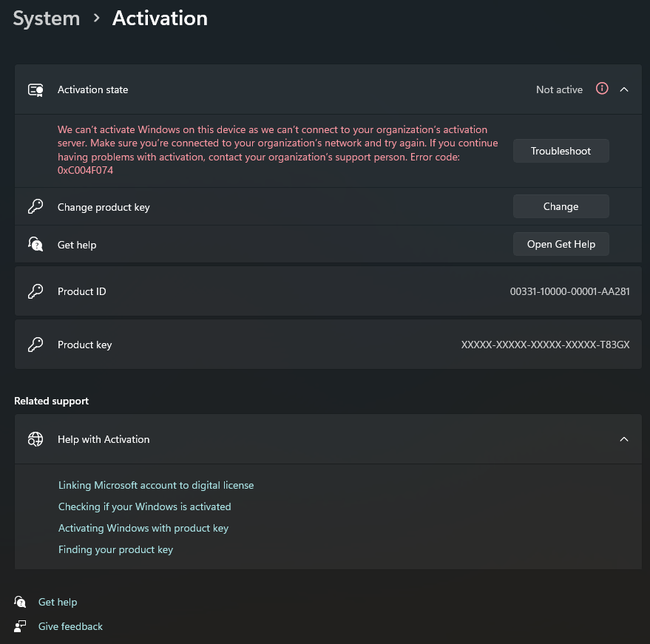
Task: Click the Give feedback icon
Action: [21, 626]
